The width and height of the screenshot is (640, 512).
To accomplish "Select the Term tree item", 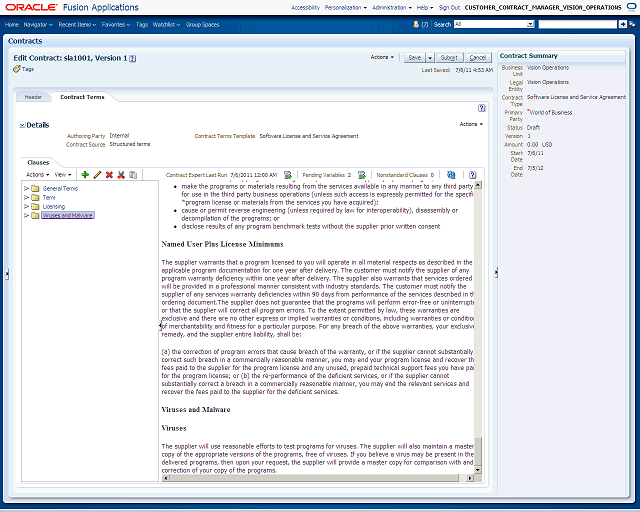I will click(x=49, y=197).
